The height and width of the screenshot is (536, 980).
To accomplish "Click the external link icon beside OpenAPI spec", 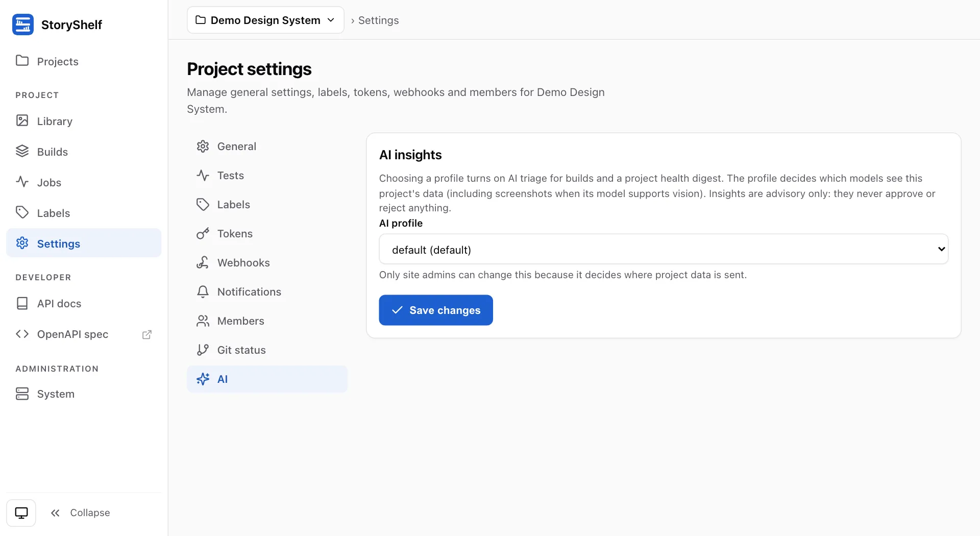I will 147,334.
